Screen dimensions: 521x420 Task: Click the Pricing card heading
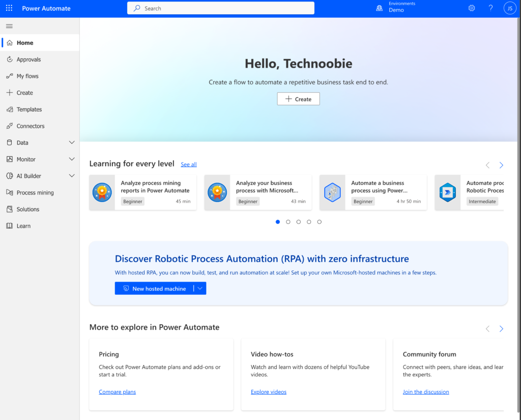109,354
